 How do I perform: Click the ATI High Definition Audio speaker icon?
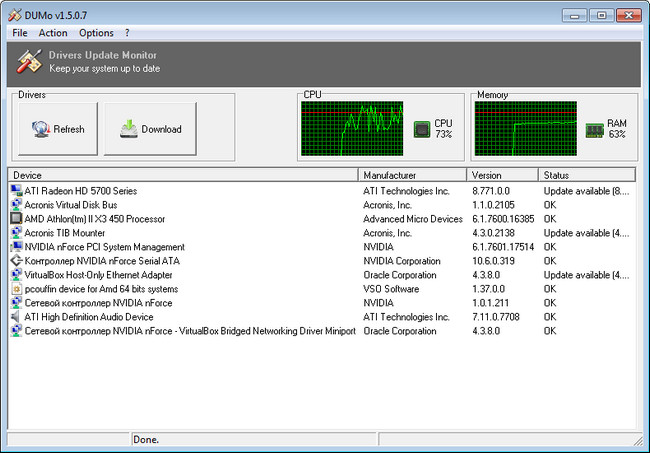tap(16, 316)
